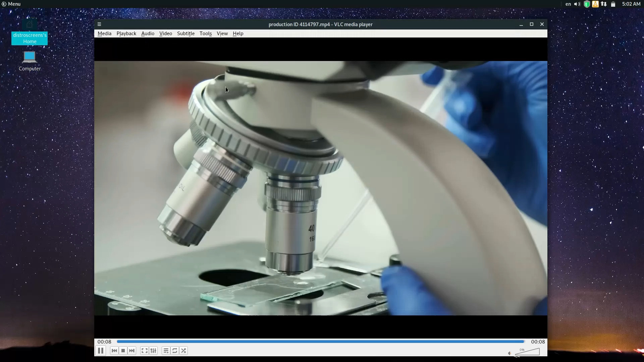Toggle random shuffle playback
644x362 pixels.
click(x=183, y=351)
